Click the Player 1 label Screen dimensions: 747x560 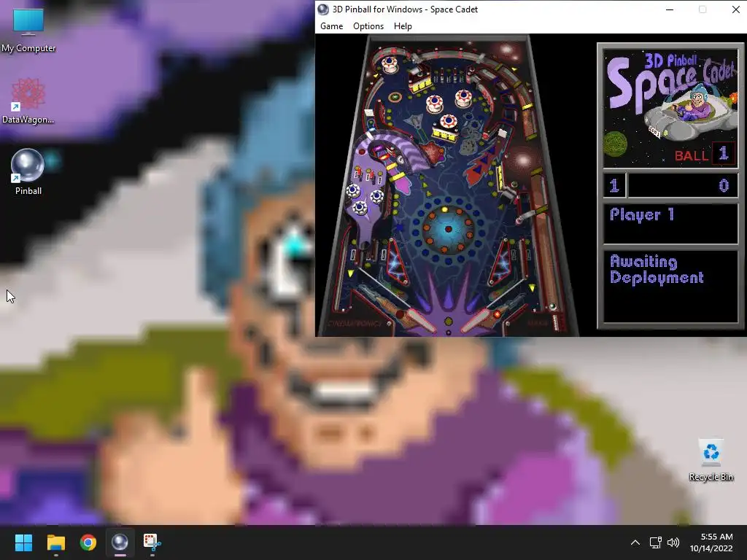tap(642, 215)
